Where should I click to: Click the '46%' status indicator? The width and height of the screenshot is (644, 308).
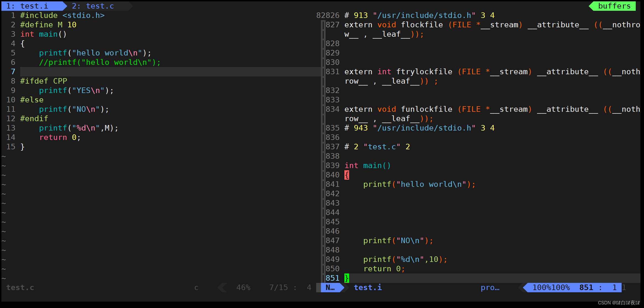(x=243, y=288)
